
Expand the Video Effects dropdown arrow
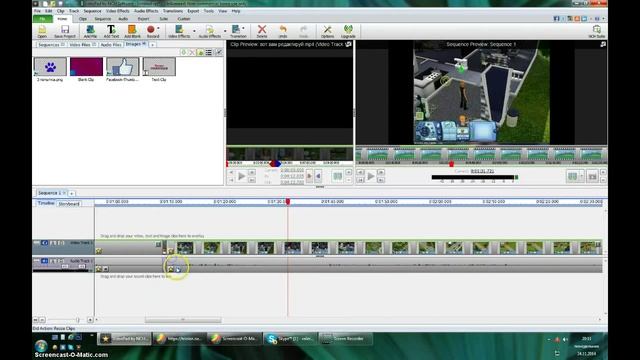(194, 31)
